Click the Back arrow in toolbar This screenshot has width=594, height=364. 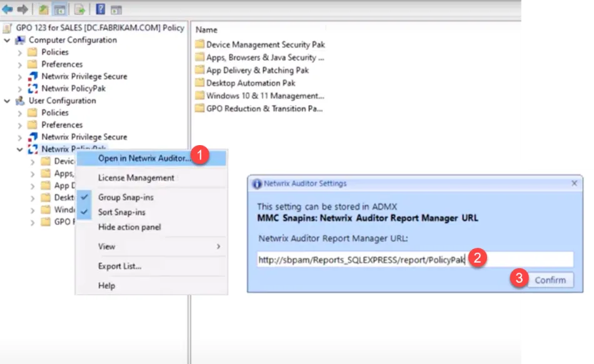pyautogui.click(x=8, y=9)
